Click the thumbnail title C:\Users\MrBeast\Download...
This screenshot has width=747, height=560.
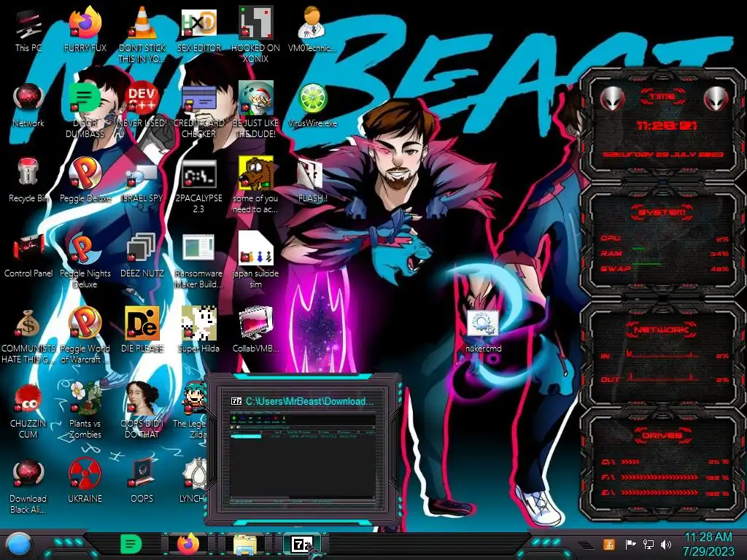[x=309, y=402]
